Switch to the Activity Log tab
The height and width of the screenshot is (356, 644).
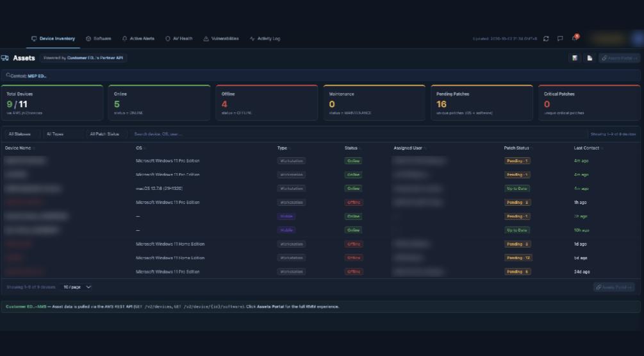coord(265,38)
